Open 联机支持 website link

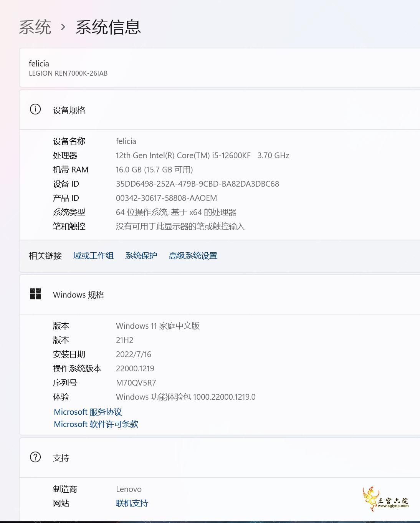pos(132,503)
